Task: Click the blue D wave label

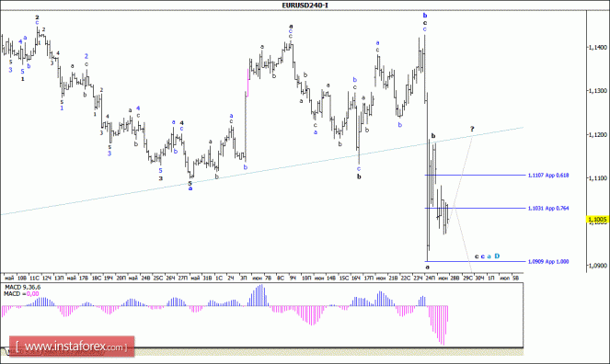Action: 497,256
